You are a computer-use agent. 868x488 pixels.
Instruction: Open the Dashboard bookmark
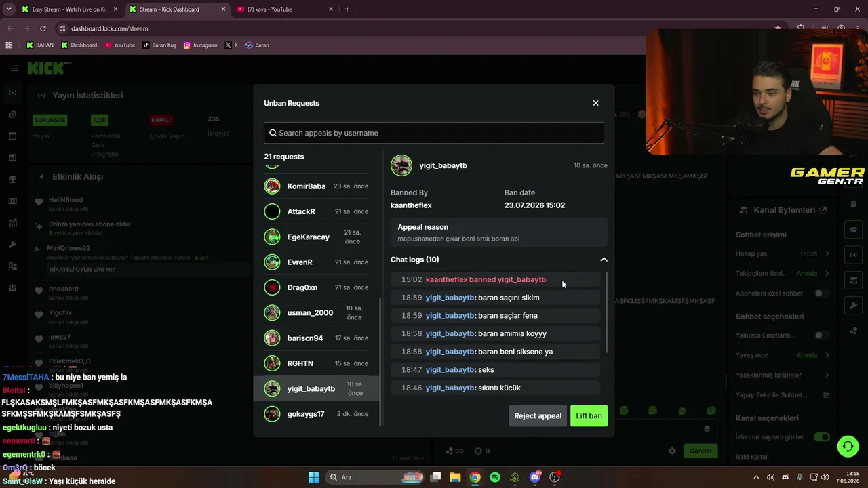(79, 45)
